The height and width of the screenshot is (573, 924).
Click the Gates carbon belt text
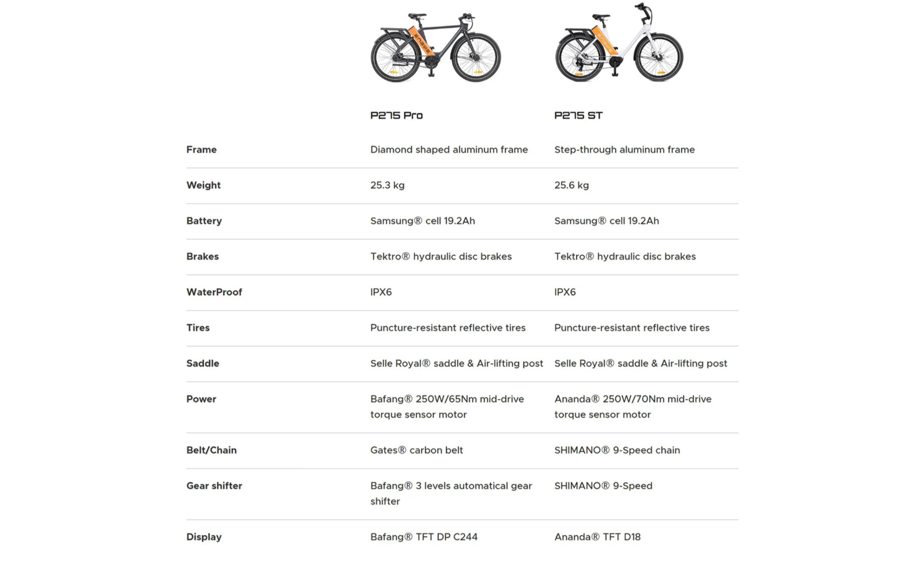(x=416, y=450)
